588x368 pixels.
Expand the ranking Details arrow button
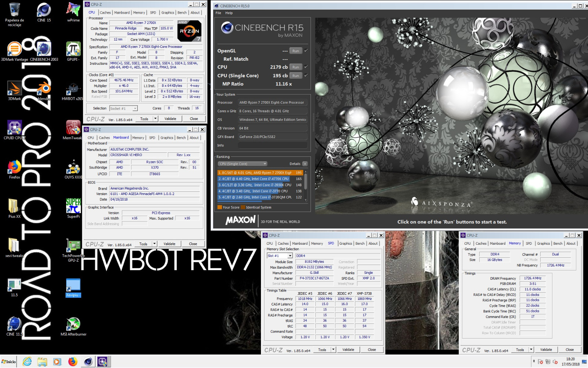(x=305, y=164)
